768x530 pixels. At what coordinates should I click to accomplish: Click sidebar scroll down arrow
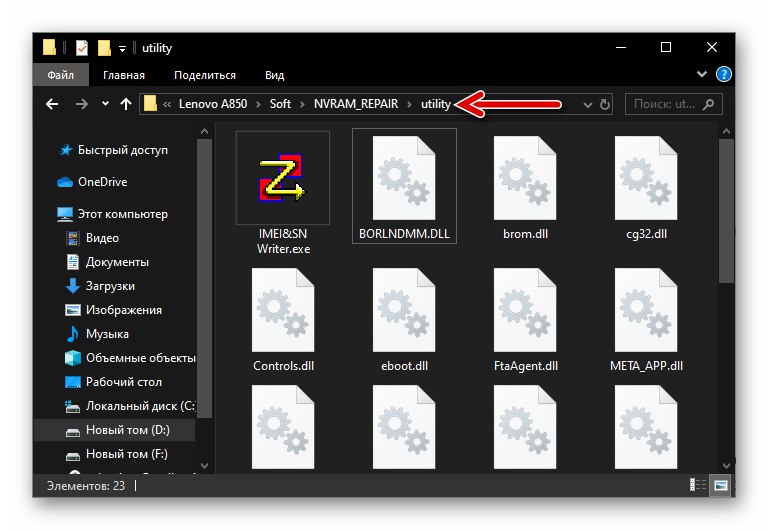point(204,465)
